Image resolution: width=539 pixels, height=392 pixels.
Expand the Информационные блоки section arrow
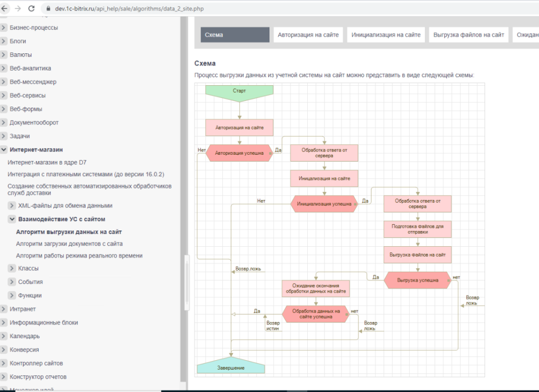4,322
